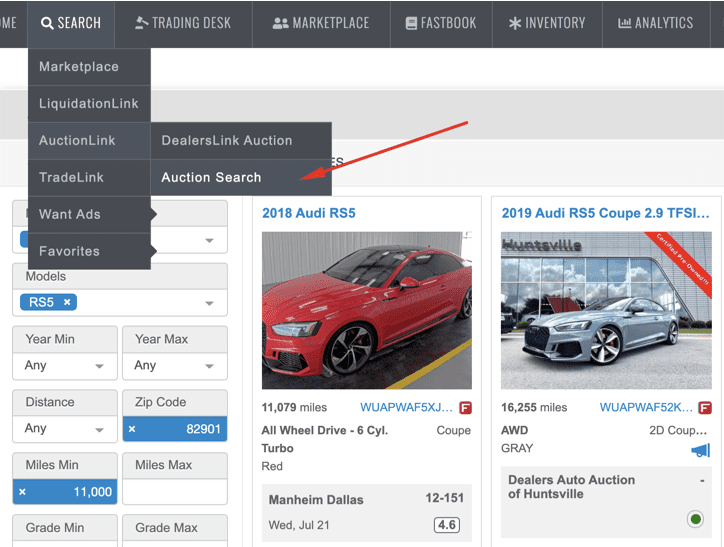Open the Analytics nav tab
Viewport: 724px width, 547px height.
(656, 23)
